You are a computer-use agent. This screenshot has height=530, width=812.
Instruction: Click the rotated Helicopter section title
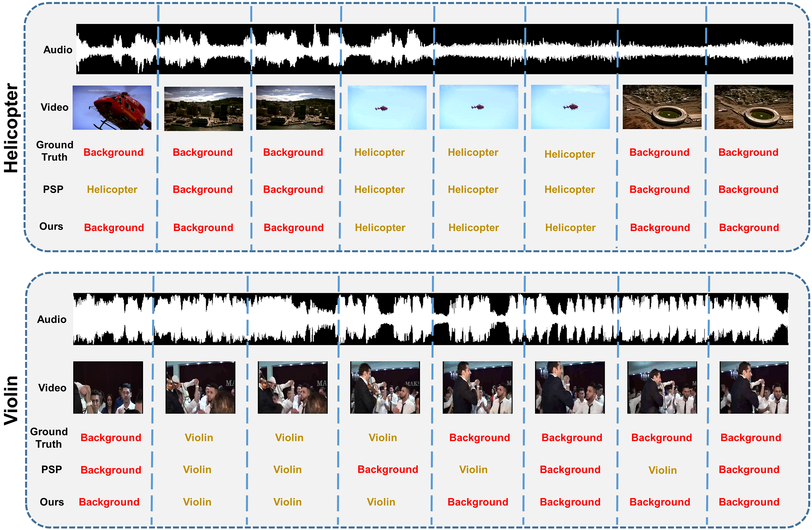[12, 128]
